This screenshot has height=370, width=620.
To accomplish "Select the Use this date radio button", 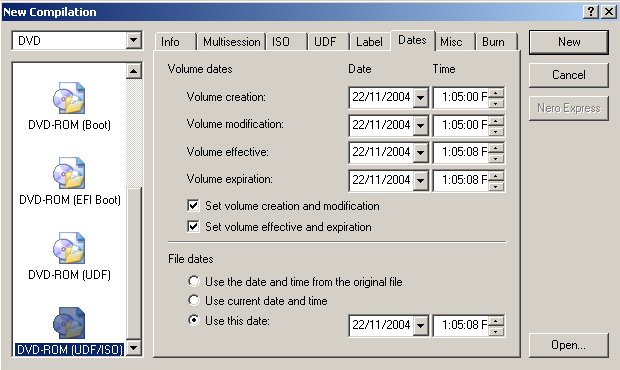I will [x=193, y=319].
